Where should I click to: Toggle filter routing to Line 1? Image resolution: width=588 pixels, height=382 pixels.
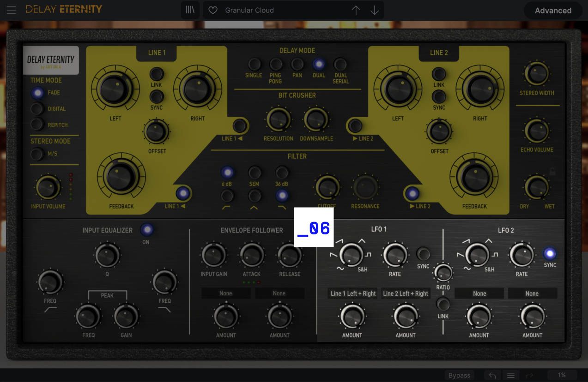point(183,193)
